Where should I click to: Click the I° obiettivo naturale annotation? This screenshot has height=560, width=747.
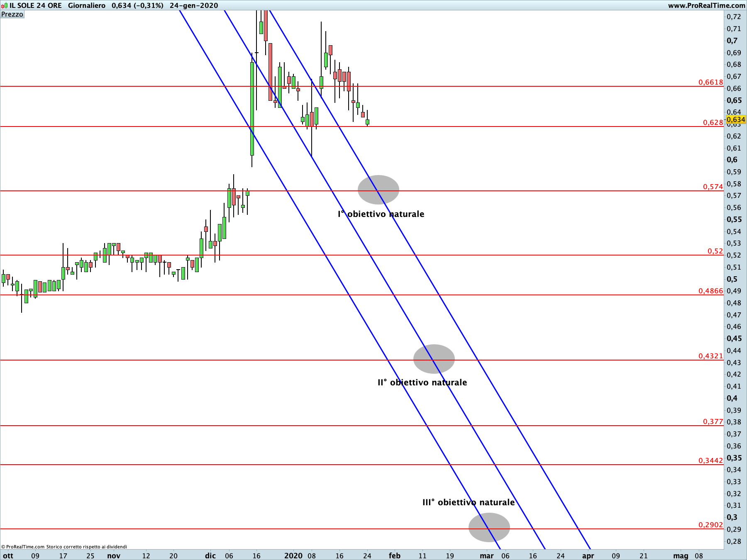381,214
